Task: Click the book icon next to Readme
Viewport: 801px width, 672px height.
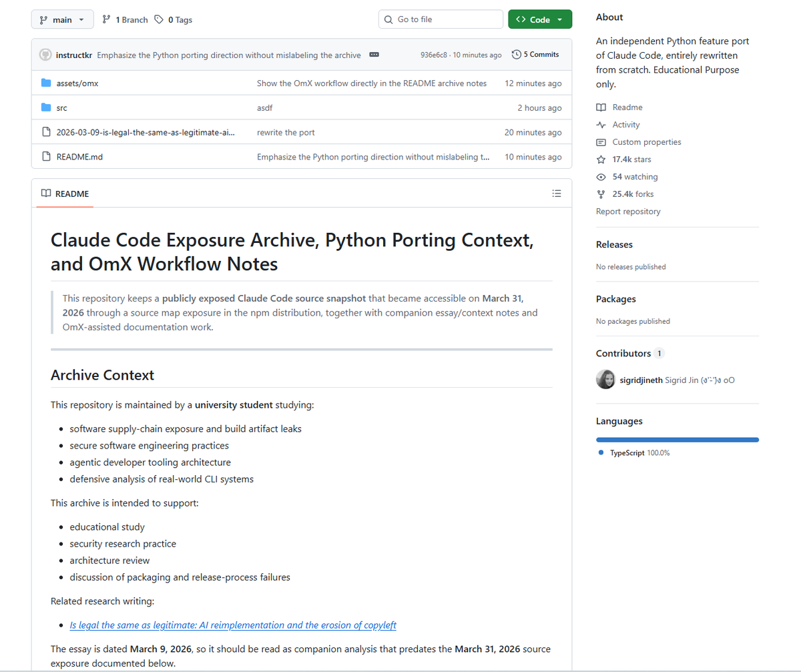Action: [601, 107]
